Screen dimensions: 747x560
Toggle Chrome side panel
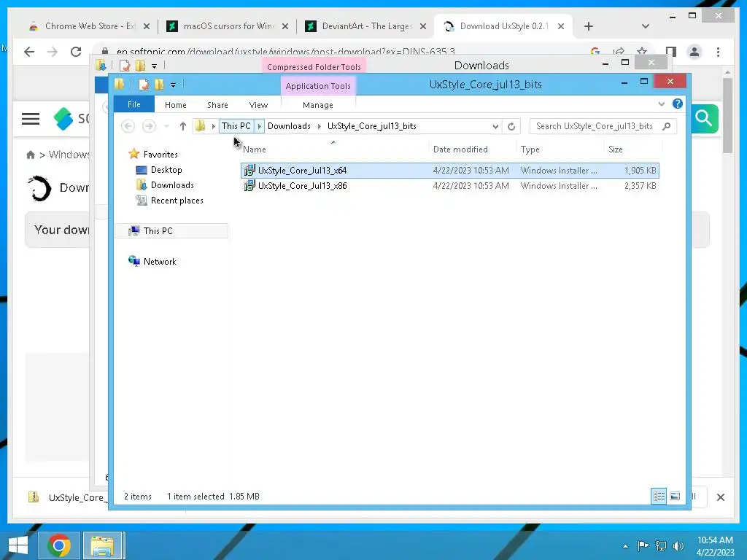click(x=671, y=52)
